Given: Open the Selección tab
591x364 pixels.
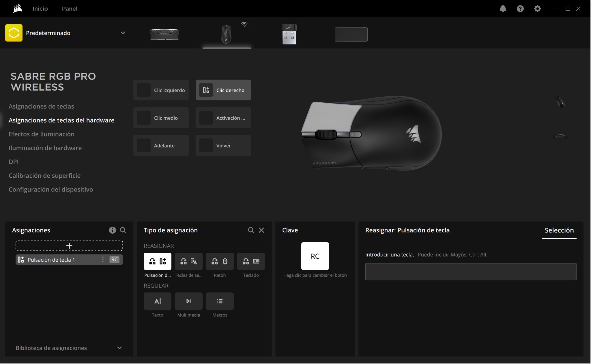Looking at the screenshot, I should [559, 230].
